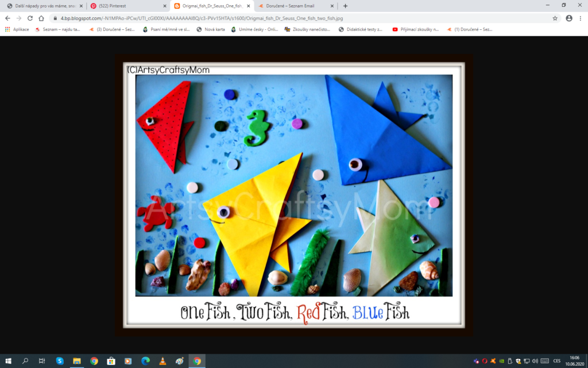
Task: Open the 'Nová karta' bookmark
Action: pos(211,29)
